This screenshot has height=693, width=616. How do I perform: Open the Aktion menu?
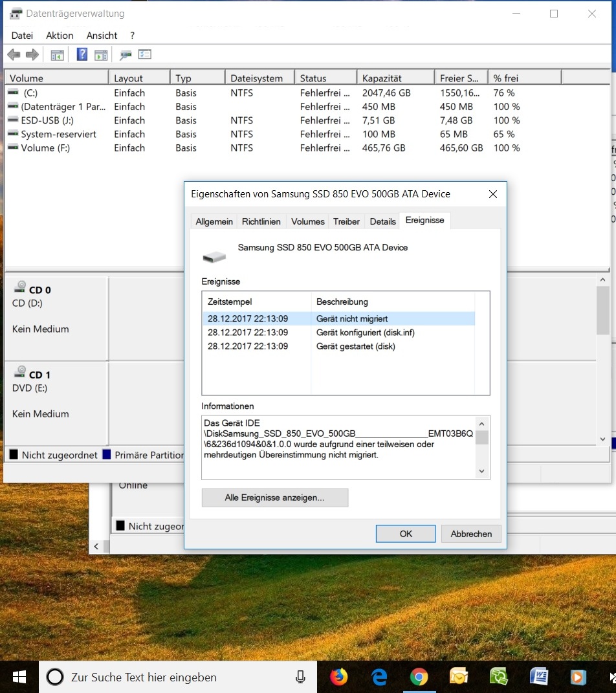tap(60, 36)
